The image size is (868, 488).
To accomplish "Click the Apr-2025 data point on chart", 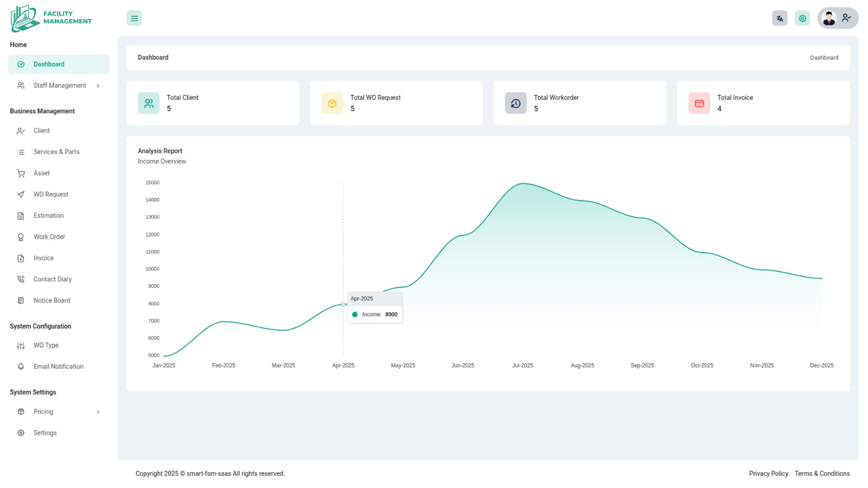I will coord(343,304).
